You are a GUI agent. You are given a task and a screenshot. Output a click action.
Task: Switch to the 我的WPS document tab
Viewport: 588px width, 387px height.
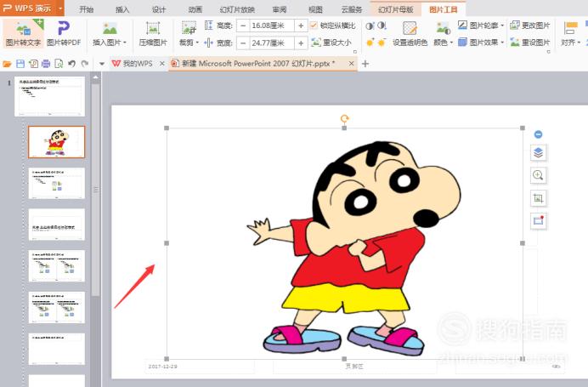(x=138, y=64)
